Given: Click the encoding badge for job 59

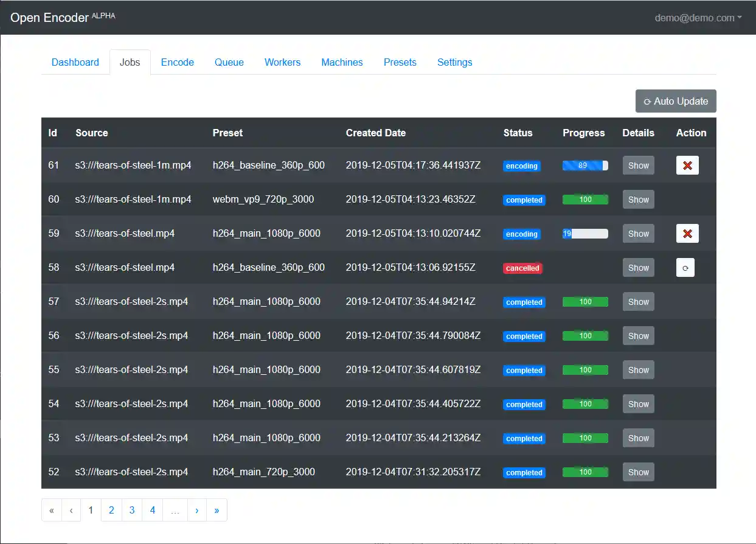Looking at the screenshot, I should [x=522, y=234].
